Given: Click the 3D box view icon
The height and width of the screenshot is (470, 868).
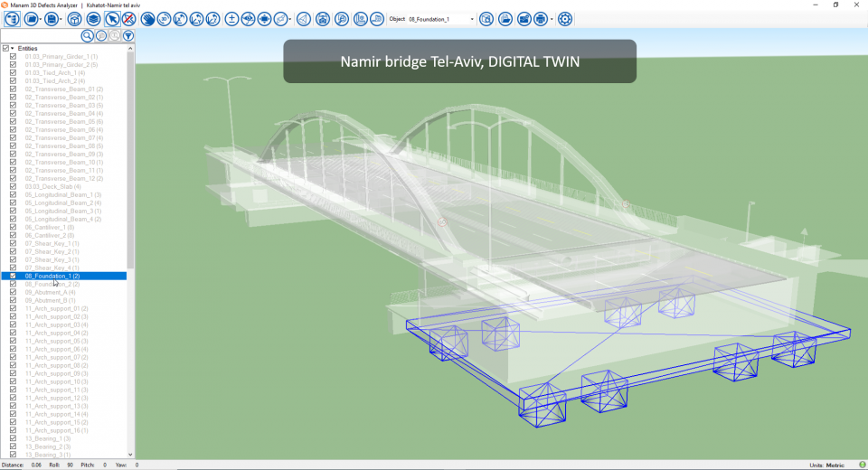Looking at the screenshot, I should 74,19.
